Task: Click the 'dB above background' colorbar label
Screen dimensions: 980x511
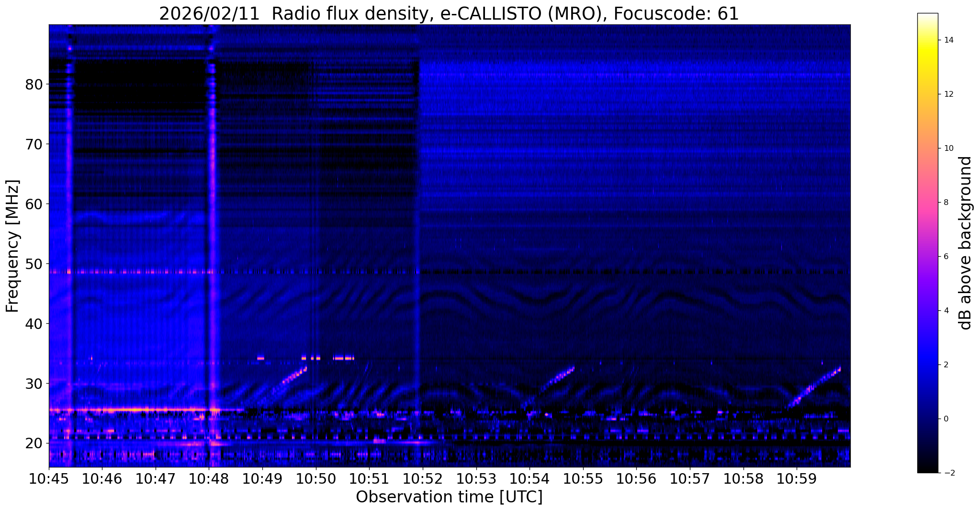Action: 966,243
